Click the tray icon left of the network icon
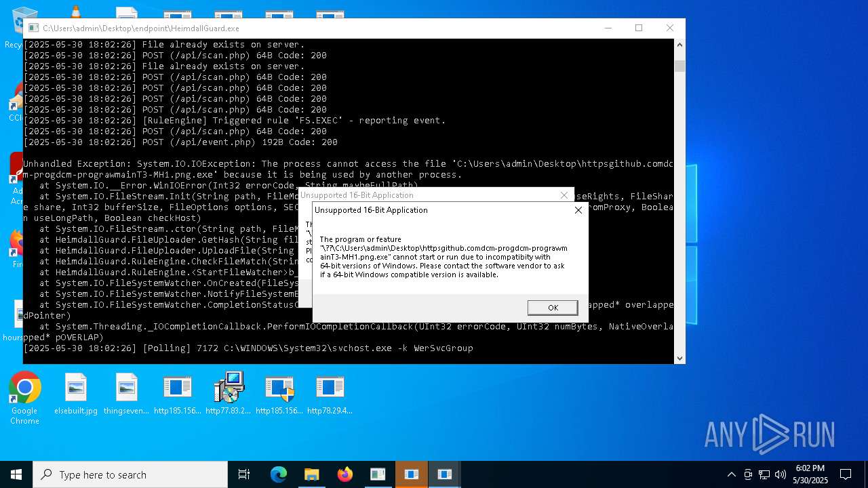The height and width of the screenshot is (488, 868). click(x=748, y=474)
